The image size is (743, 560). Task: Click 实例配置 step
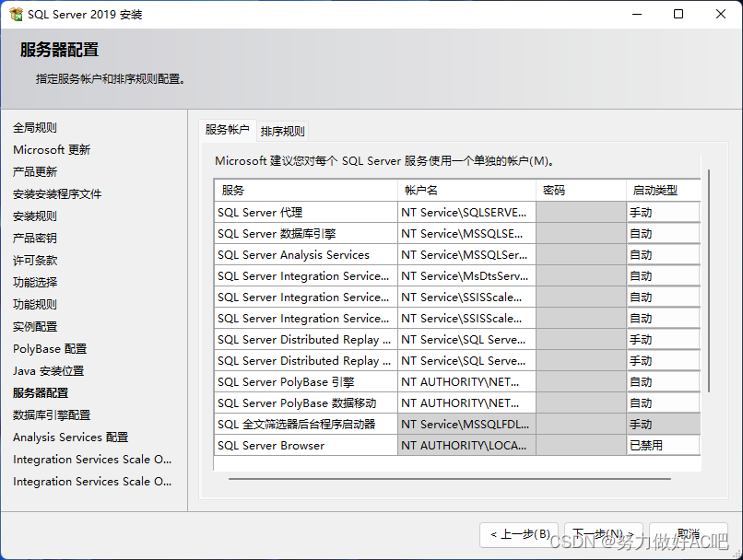point(35,327)
